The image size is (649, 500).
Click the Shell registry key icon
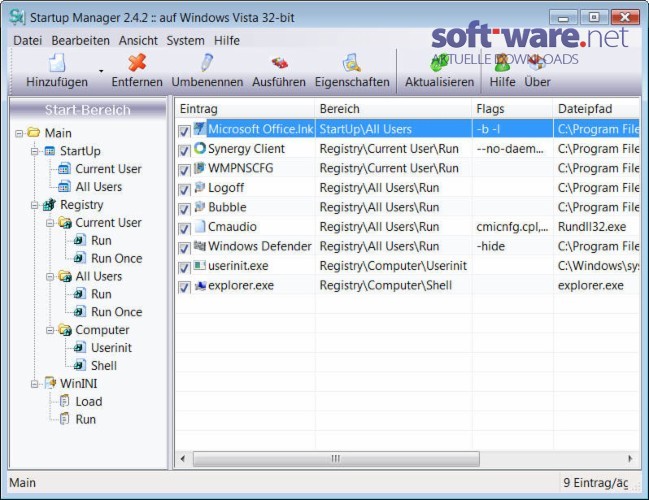(80, 365)
